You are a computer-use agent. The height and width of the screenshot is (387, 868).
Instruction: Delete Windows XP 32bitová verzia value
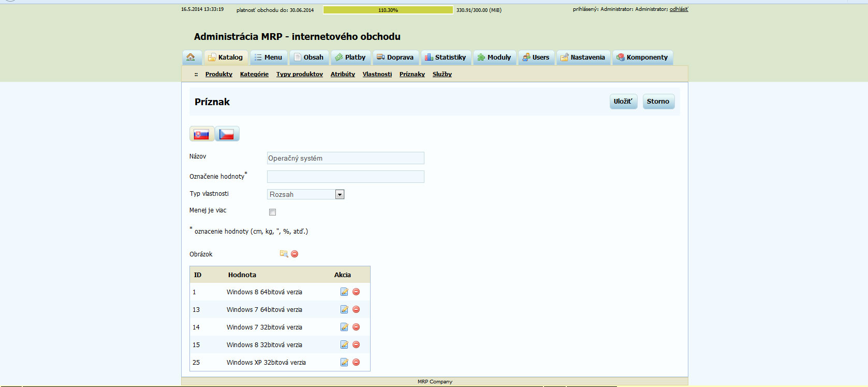point(356,362)
